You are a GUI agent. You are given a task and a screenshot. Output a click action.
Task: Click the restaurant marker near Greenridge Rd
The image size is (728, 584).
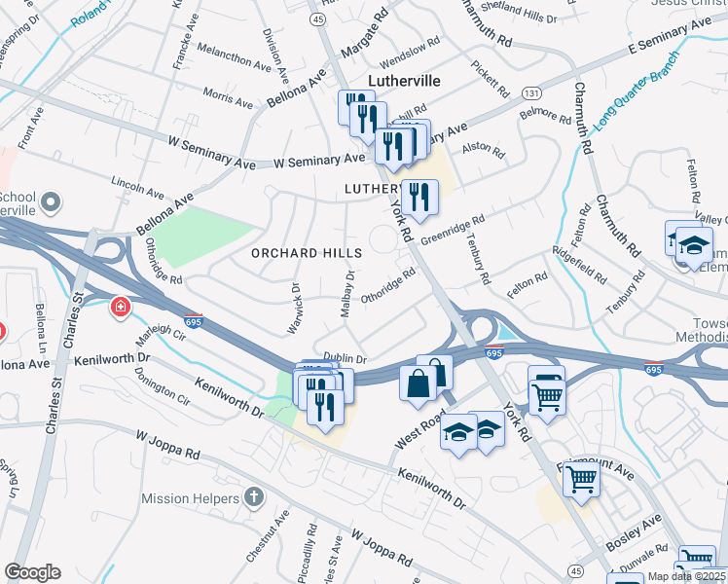coord(419,199)
